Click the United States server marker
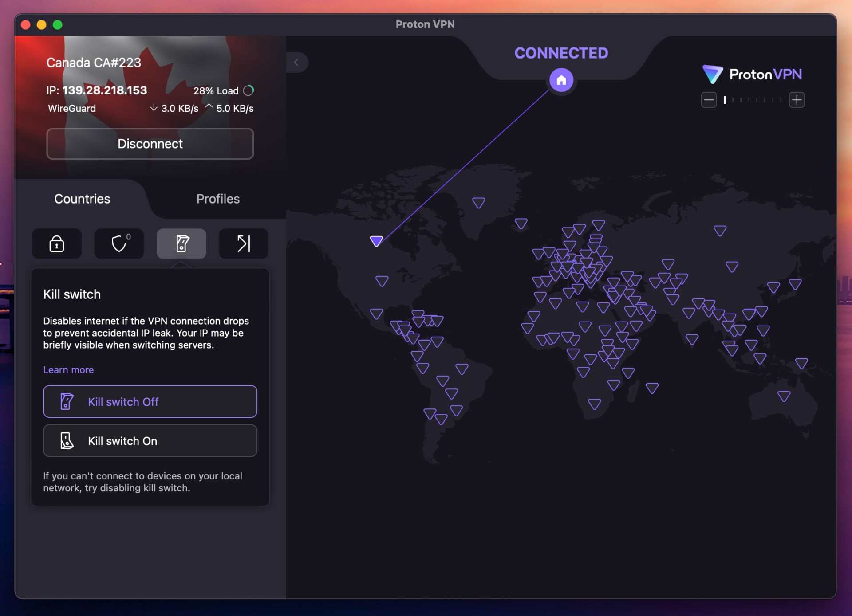The image size is (852, 616). coord(382,281)
